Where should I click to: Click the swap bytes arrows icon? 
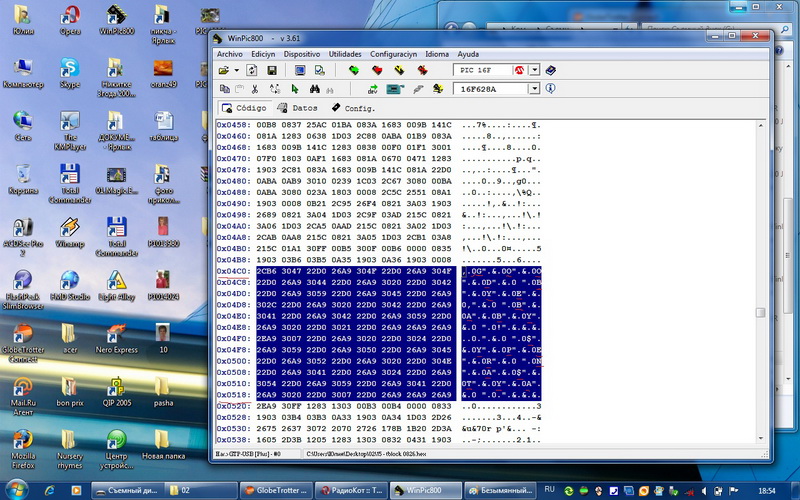[274, 89]
